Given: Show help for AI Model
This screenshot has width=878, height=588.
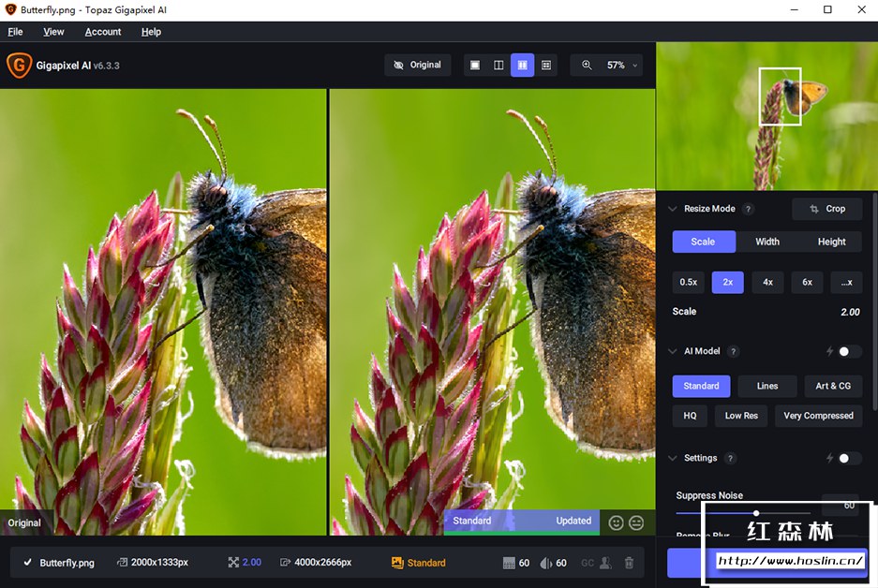Looking at the screenshot, I should (x=733, y=351).
